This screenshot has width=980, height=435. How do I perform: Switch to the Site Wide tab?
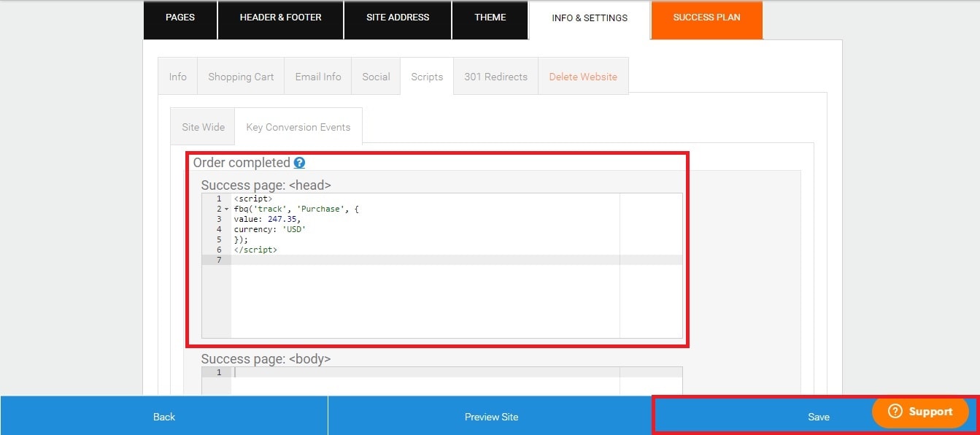pos(202,126)
